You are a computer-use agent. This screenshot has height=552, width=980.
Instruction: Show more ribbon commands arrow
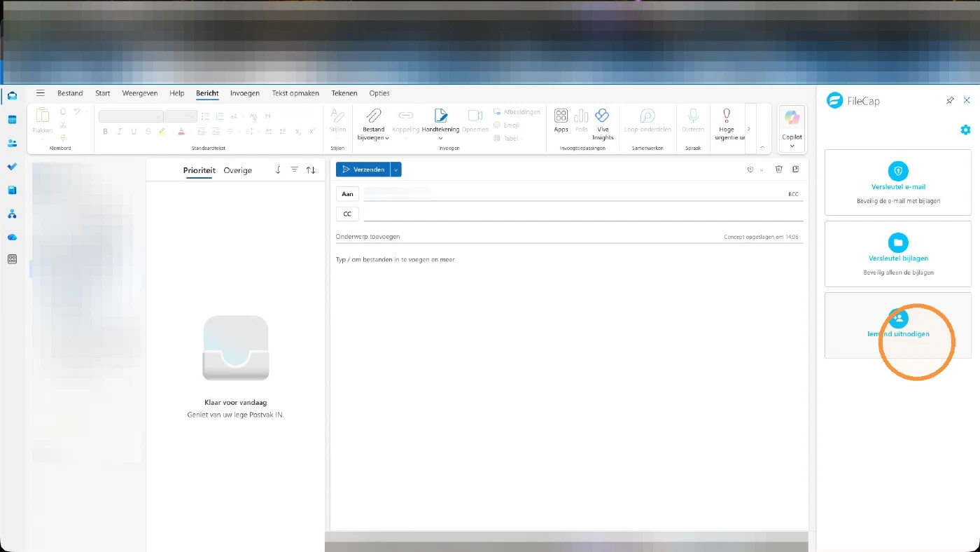pos(749,129)
